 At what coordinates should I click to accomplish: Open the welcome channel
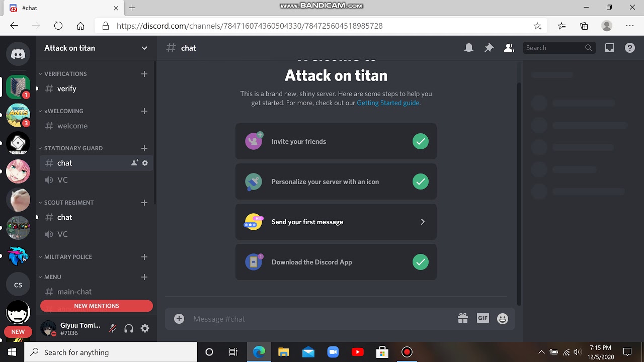pos(96,126)
